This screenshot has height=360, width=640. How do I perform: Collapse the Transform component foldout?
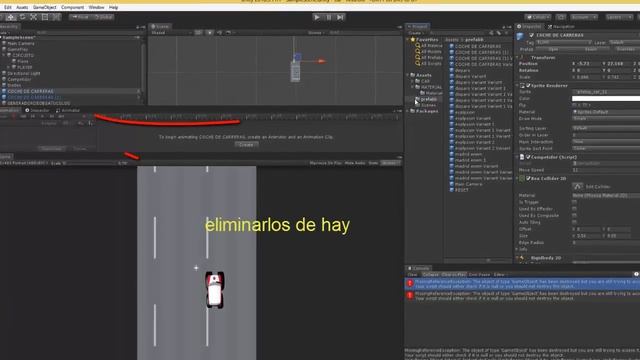pyautogui.click(x=518, y=58)
